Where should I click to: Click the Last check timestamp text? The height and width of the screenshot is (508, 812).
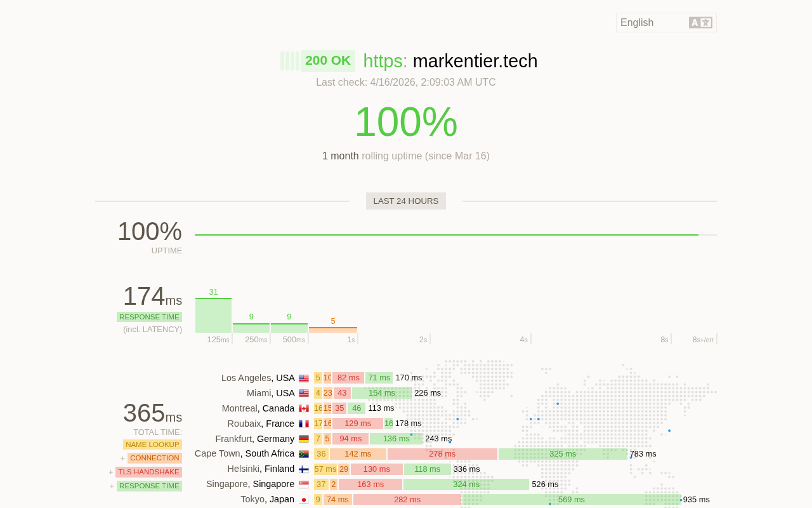click(406, 83)
